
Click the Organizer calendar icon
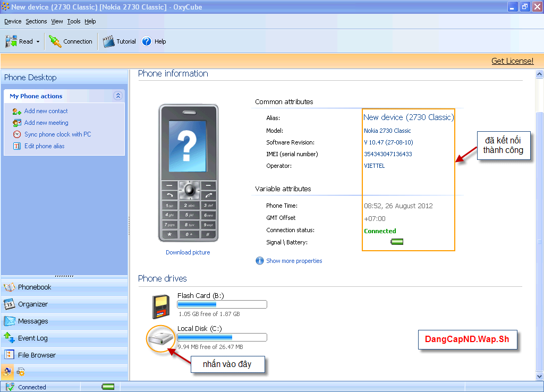point(9,304)
